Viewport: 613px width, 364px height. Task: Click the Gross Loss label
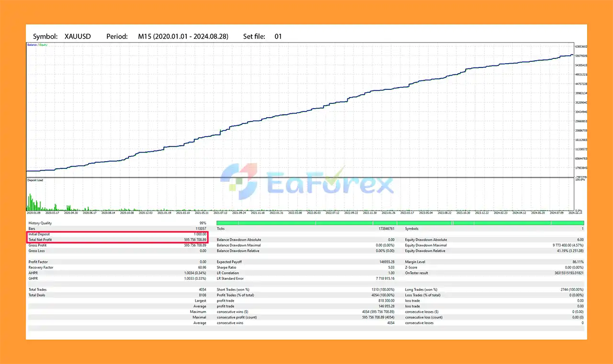36,251
